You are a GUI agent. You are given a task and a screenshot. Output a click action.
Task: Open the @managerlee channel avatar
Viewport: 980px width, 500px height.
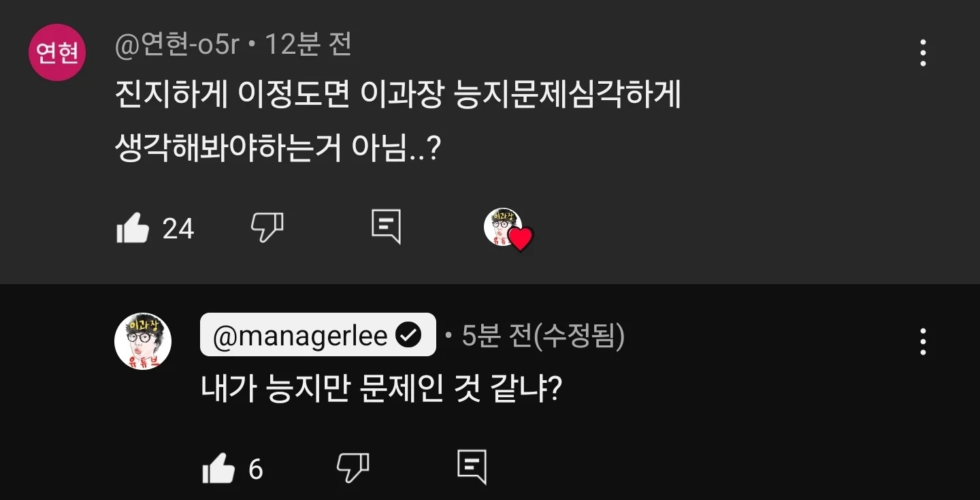(x=143, y=342)
